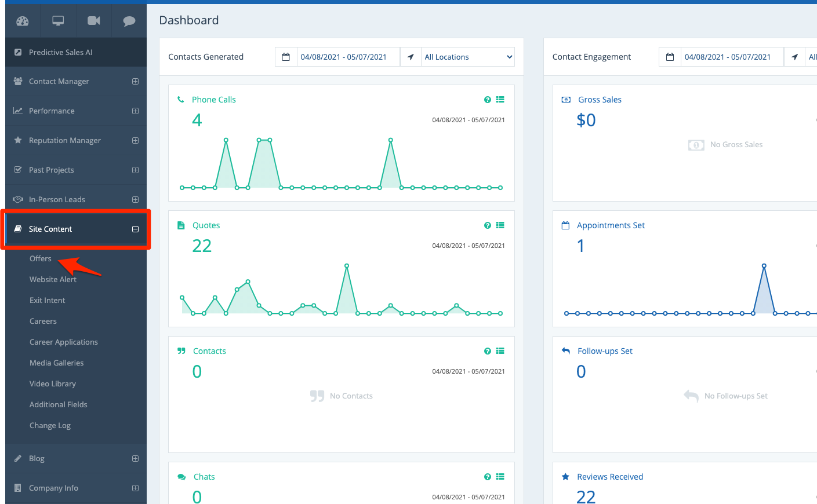Select Offers under Site Content

[x=41, y=259]
